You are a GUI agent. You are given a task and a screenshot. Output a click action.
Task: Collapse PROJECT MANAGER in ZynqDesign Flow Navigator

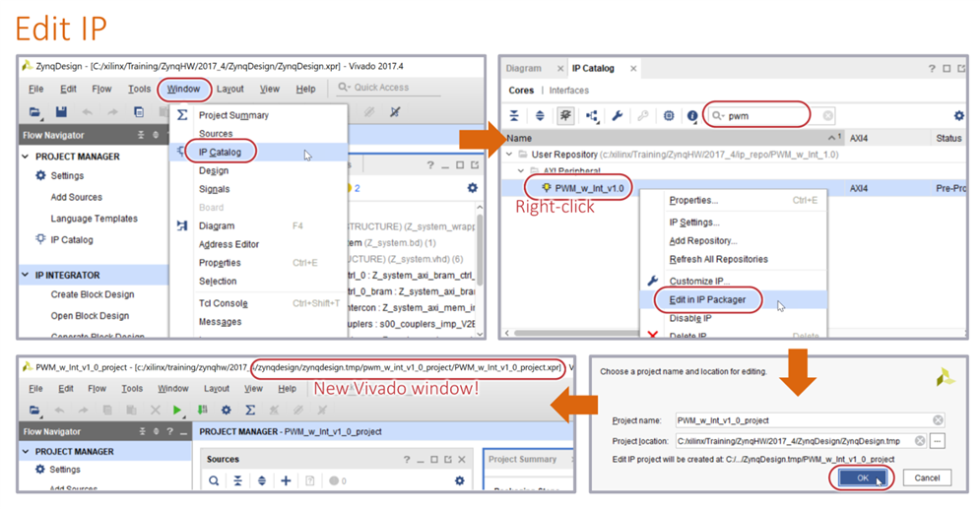pos(26,157)
